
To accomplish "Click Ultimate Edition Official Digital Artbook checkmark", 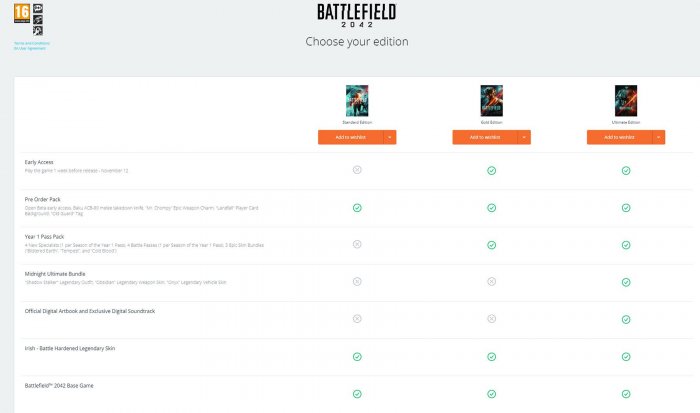I will (x=625, y=319).
